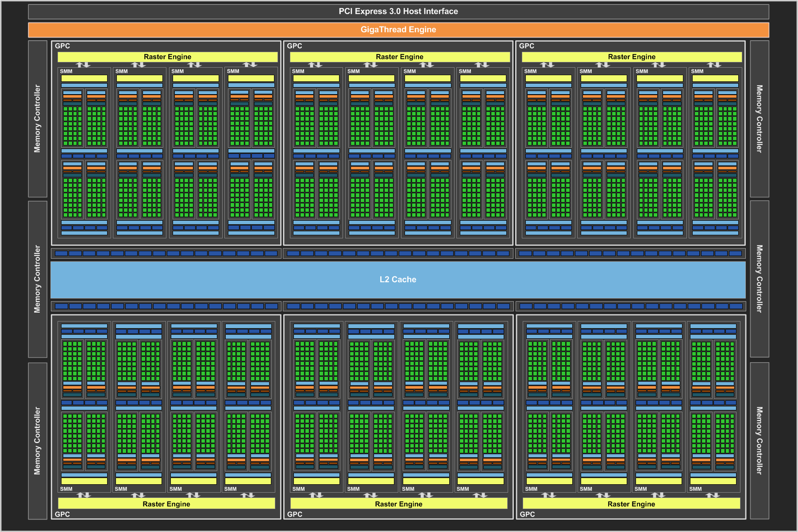Select the first SMM label in the top-left GPC
The height and width of the screenshot is (532, 798).
[x=66, y=71]
